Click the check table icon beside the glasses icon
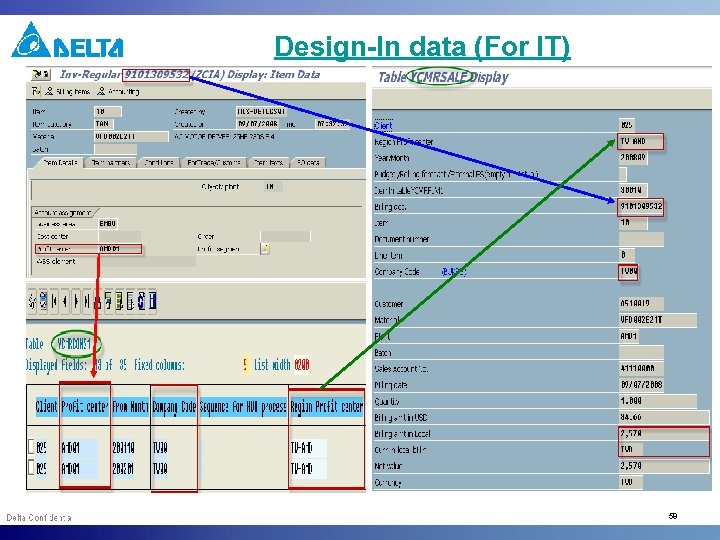The image size is (720, 540). (43, 301)
